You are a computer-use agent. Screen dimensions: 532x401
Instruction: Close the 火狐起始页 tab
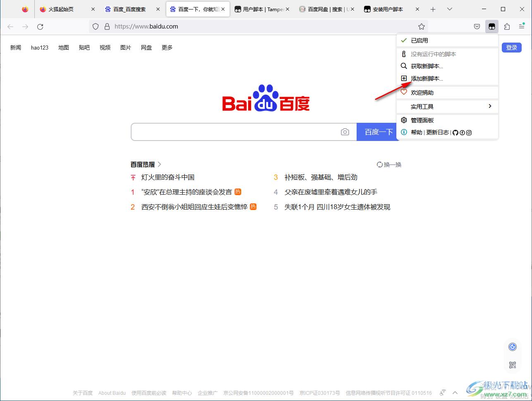93,9
